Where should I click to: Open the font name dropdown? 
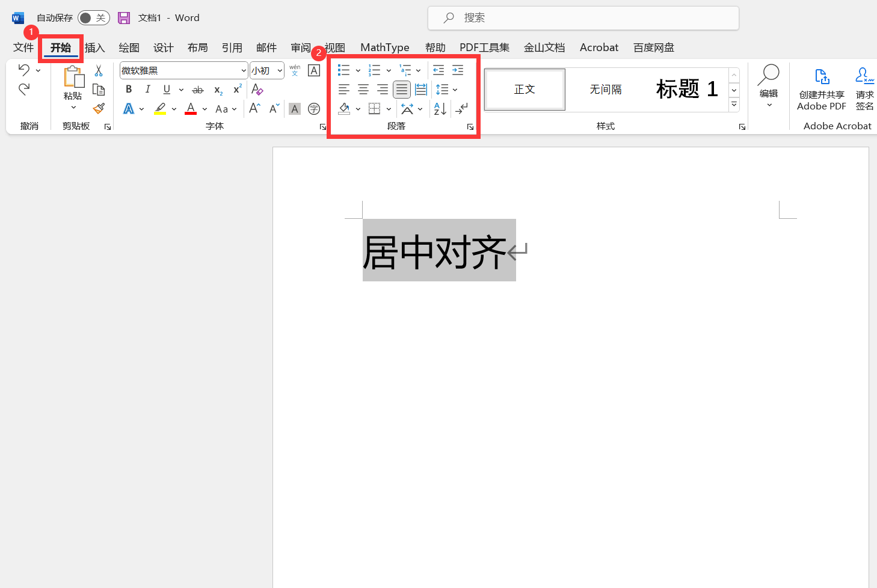click(x=244, y=70)
